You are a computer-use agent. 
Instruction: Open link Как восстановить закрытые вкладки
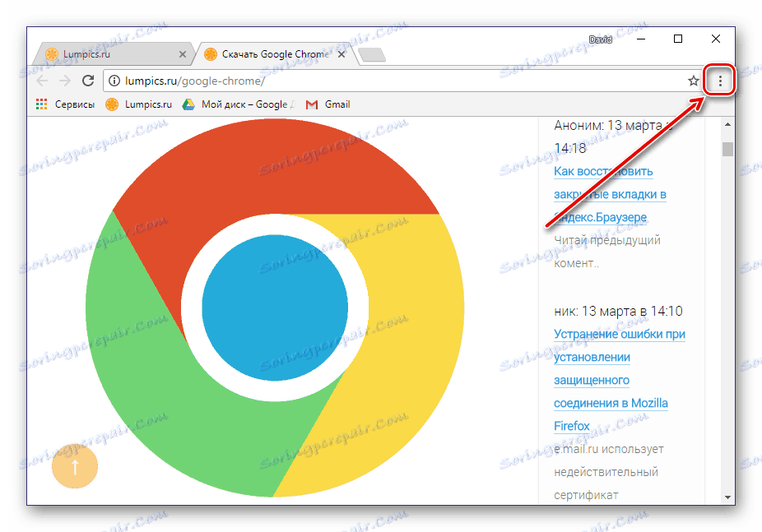click(x=610, y=194)
